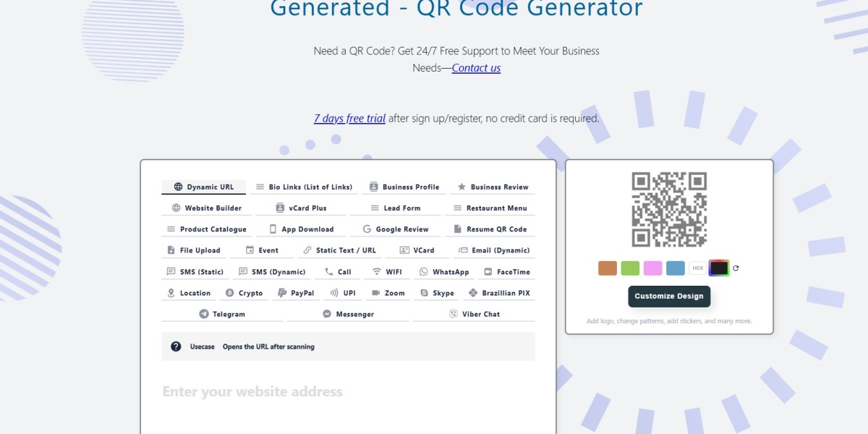
Task: Click the FaceTime video icon
Action: coord(488,271)
